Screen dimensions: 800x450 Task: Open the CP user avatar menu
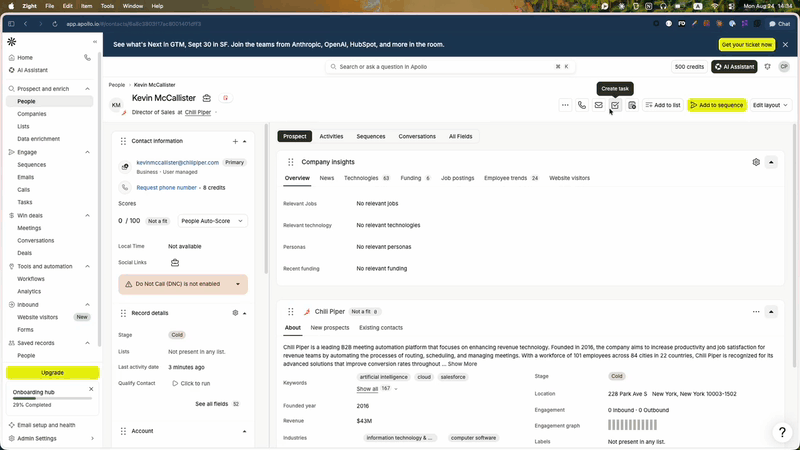tap(784, 67)
